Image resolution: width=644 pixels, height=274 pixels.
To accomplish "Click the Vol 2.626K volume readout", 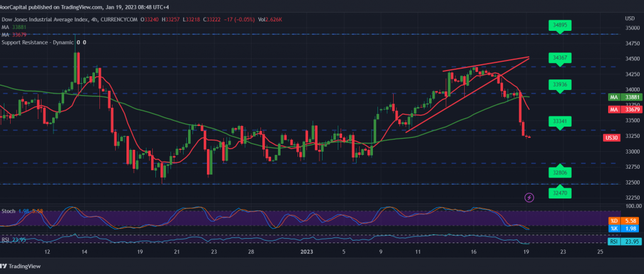I will tap(269, 20).
